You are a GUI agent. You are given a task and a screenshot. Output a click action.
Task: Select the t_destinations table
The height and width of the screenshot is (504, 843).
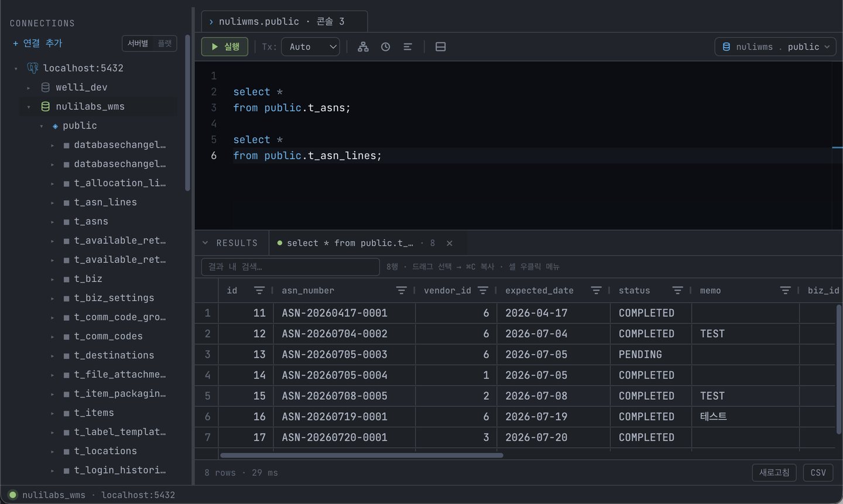click(x=114, y=355)
